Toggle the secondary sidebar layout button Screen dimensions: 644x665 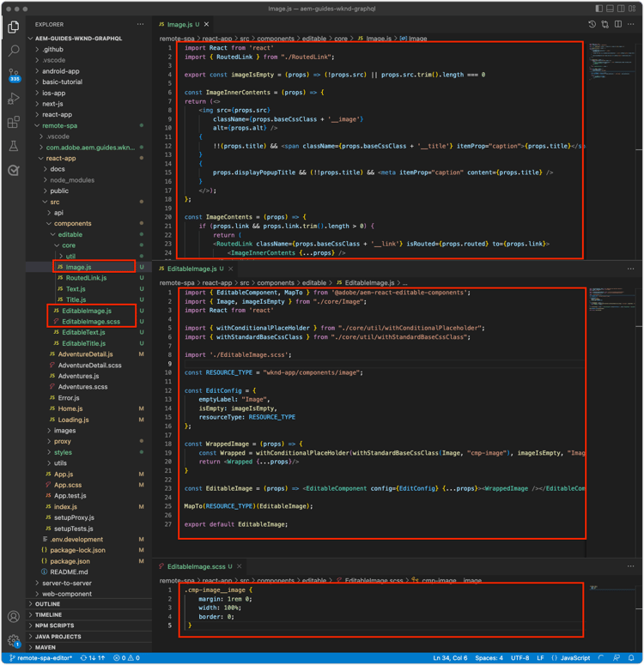pyautogui.click(x=622, y=9)
